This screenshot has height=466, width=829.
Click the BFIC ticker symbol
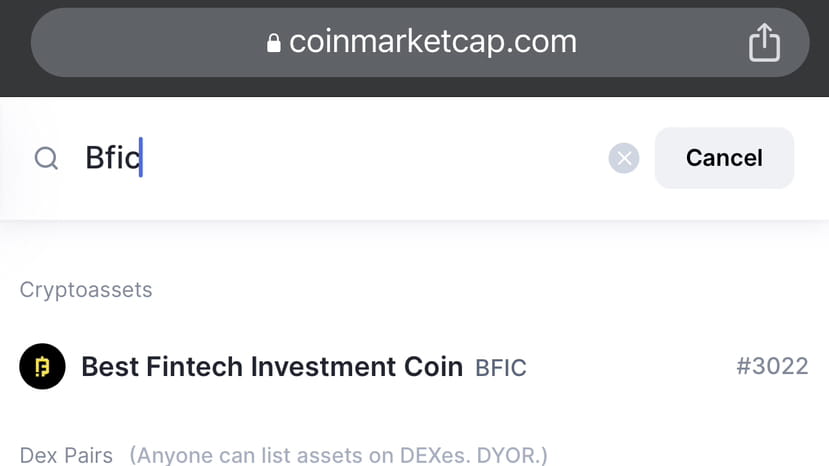pos(500,368)
